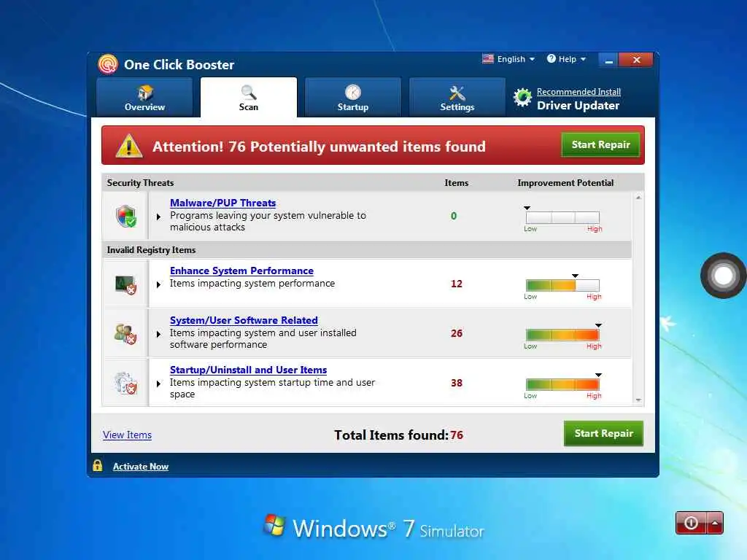
Task: Open the English language dropdown
Action: (x=508, y=59)
